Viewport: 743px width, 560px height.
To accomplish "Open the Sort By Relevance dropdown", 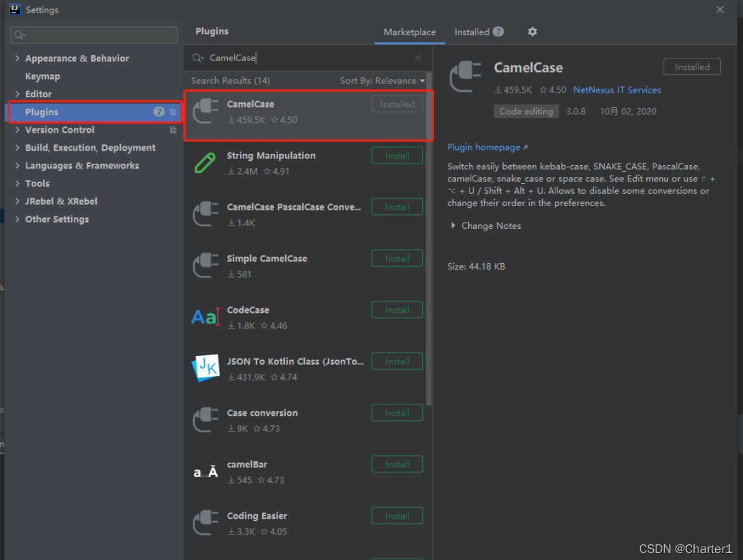I will [382, 81].
